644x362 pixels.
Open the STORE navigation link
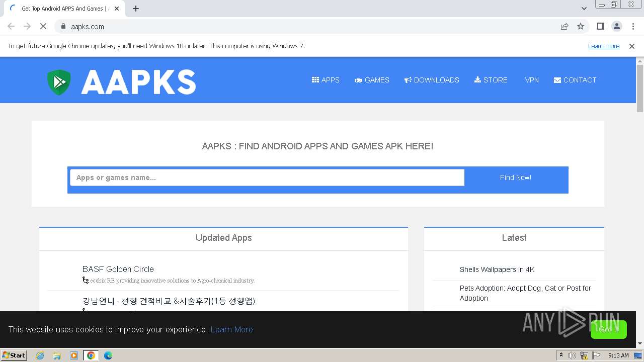click(x=491, y=80)
